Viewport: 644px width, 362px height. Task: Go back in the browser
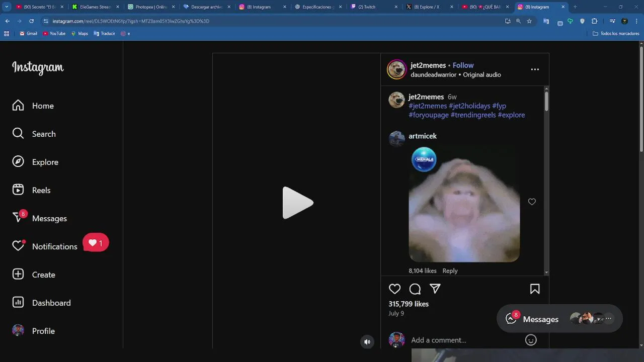pyautogui.click(x=7, y=21)
